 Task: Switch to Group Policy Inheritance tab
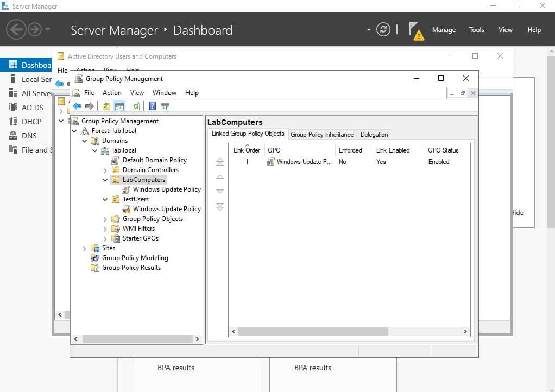click(x=322, y=135)
